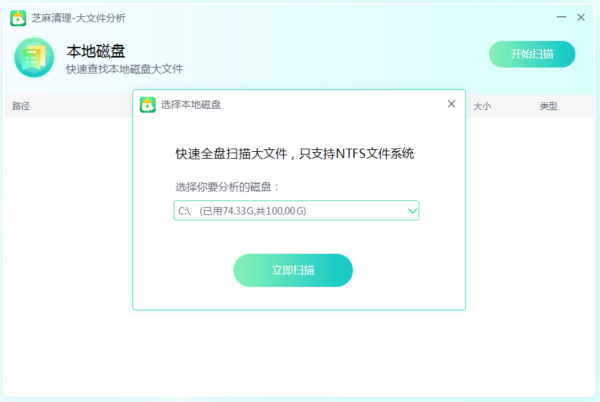Click the 选择本地磁盘 dialog title text
The image size is (600, 402).
[x=191, y=104]
